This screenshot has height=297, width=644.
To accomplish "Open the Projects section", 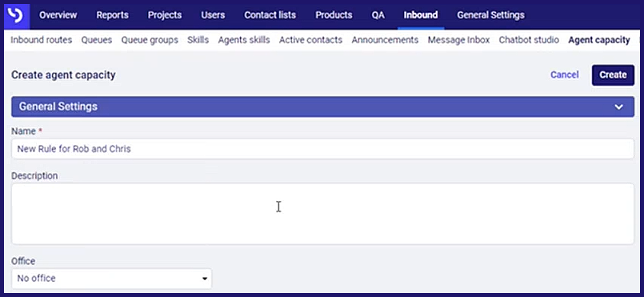I will coord(165,15).
